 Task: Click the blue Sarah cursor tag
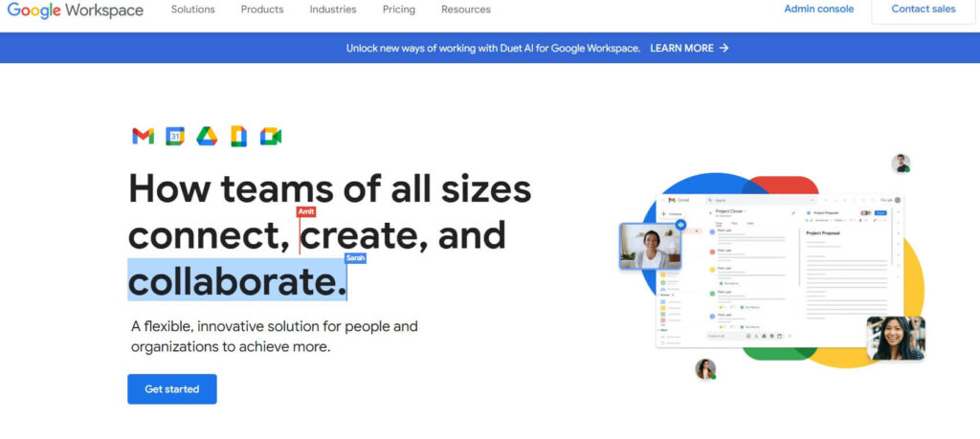[x=355, y=258]
